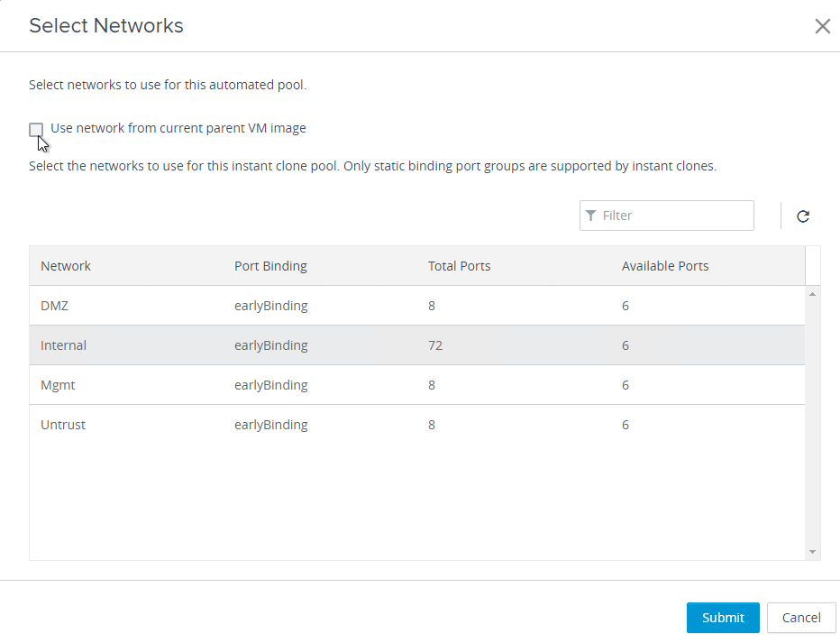Click earlyBinding value in Untrust row
Viewport: 840px width, 643px height.
pyautogui.click(x=270, y=425)
